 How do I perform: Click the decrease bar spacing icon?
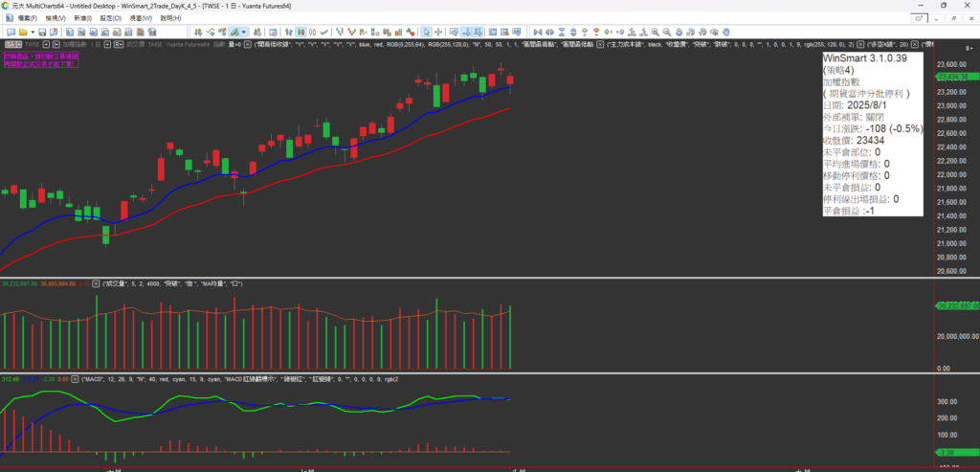coord(538,32)
